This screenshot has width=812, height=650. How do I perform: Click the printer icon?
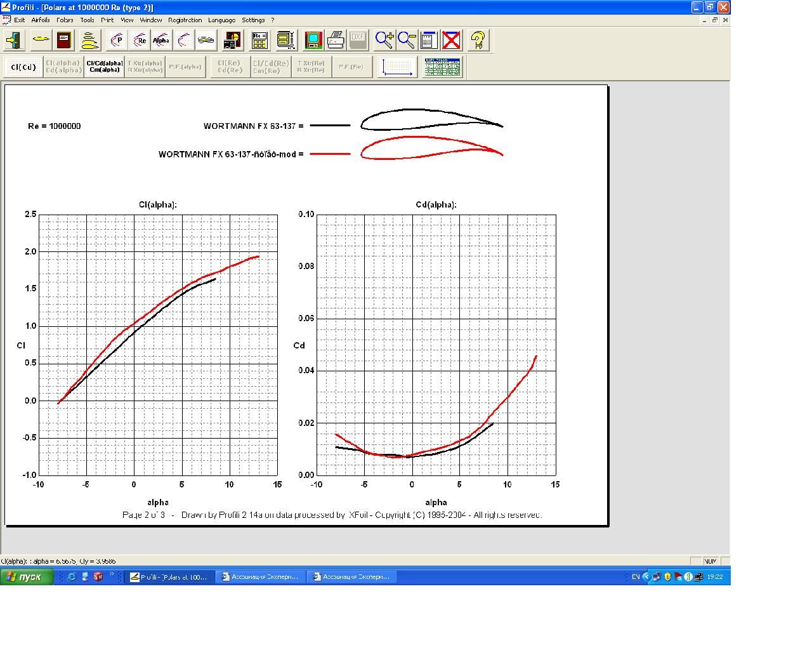coord(336,41)
